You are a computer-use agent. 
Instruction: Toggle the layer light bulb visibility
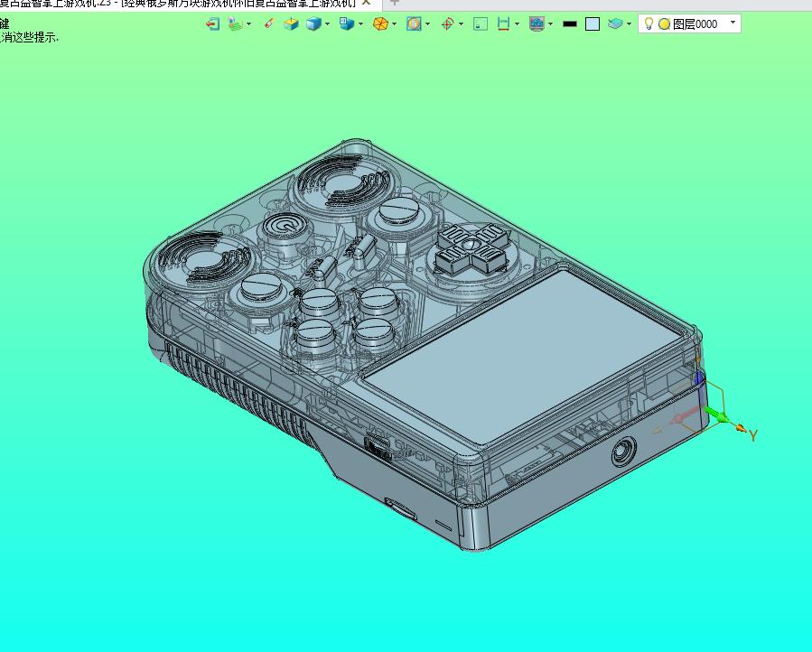[x=649, y=23]
